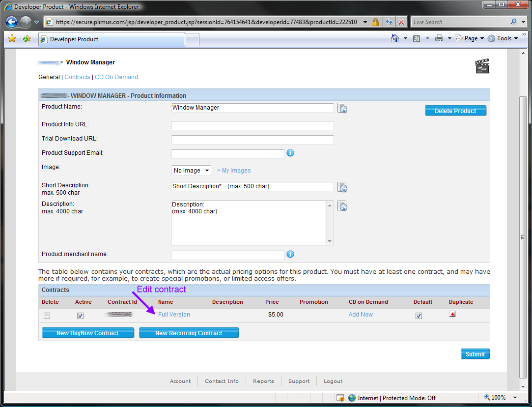Click the Add to Favorites icon

[x=27, y=38]
